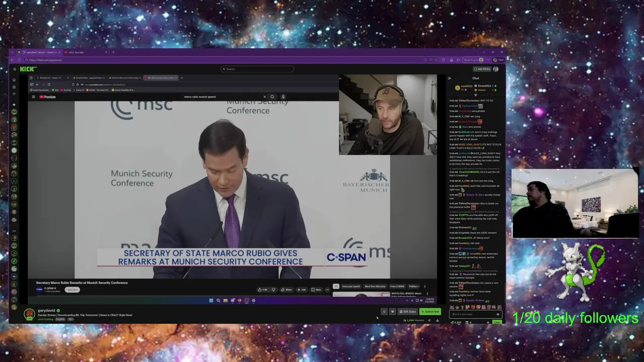This screenshot has height=362, width=644.
Task: Click the streamer webcam overlay
Action: point(388,115)
